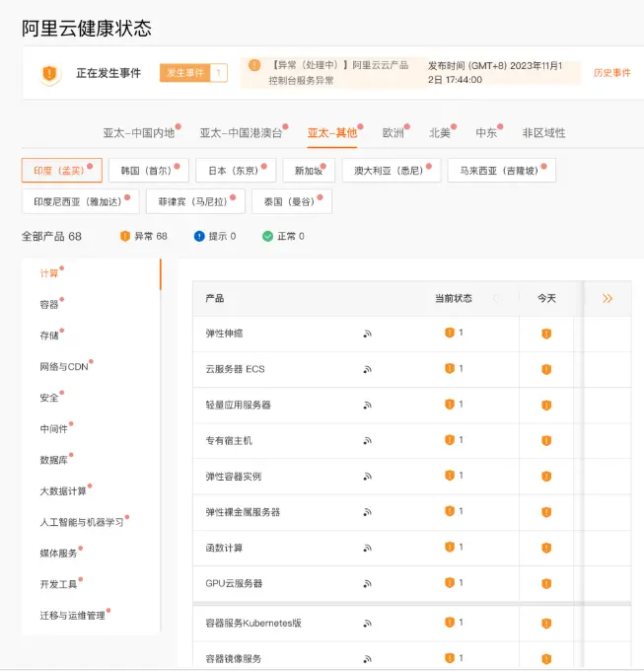Select the 日本（东京）region button
The height and width of the screenshot is (671, 644).
[236, 171]
